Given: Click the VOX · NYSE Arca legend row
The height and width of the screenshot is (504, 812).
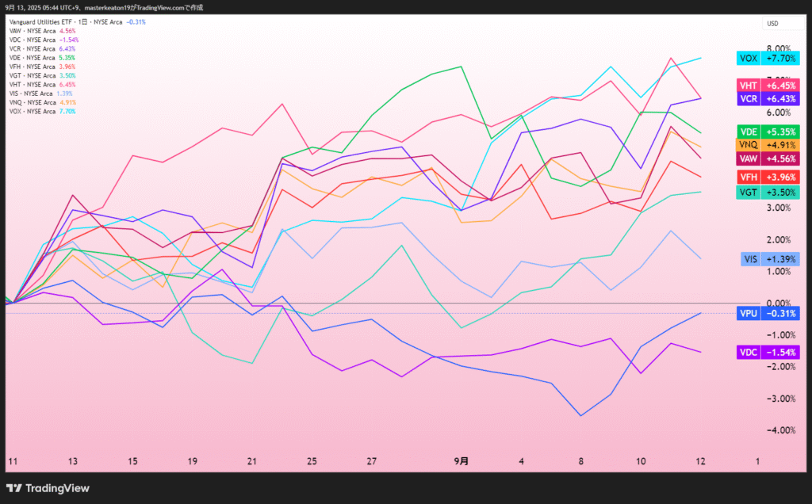Looking at the screenshot, I should pos(43,111).
